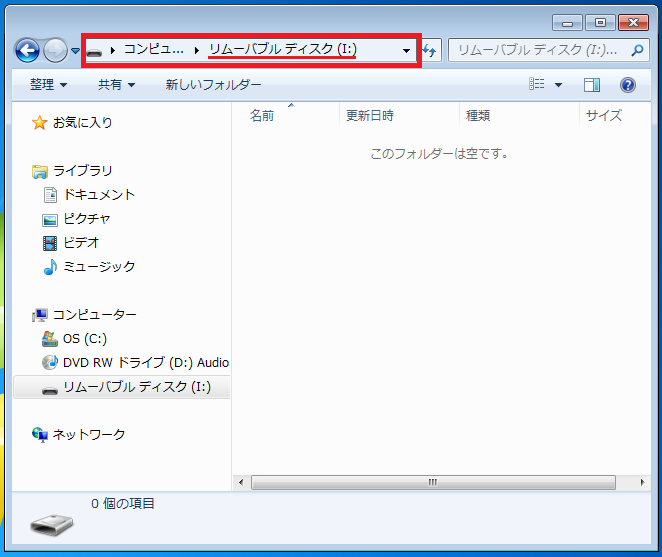Click the OS (C:) drive icon

point(49,339)
